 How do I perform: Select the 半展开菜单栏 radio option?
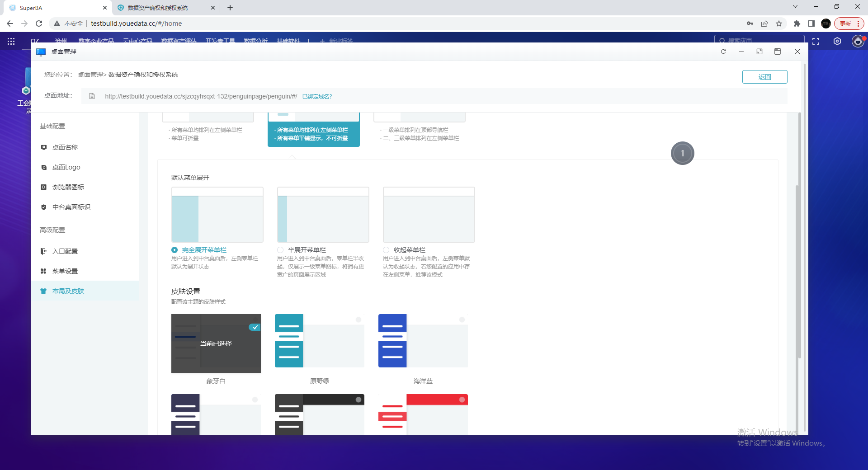(280, 250)
